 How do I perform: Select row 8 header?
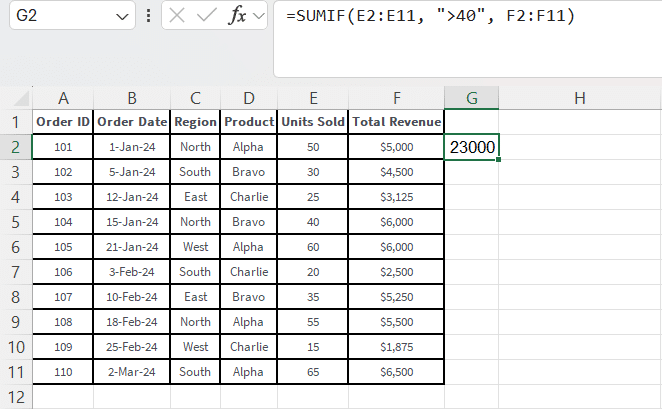[16, 297]
